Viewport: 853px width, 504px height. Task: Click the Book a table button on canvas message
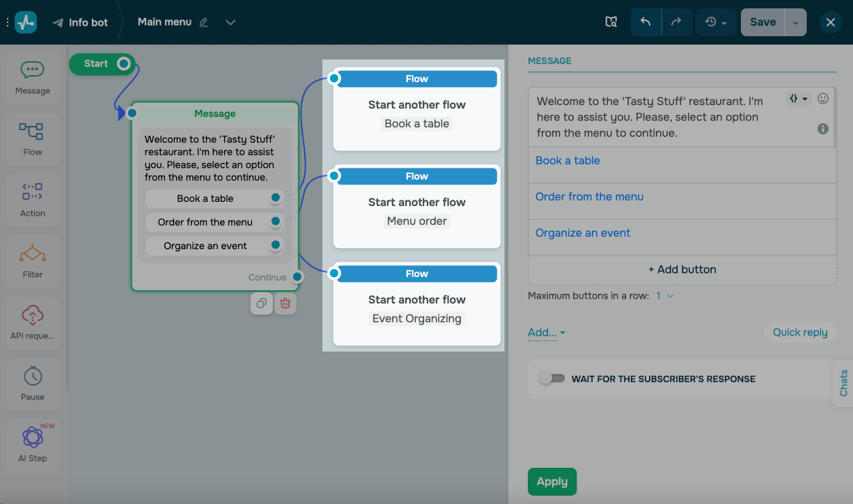pyautogui.click(x=205, y=198)
